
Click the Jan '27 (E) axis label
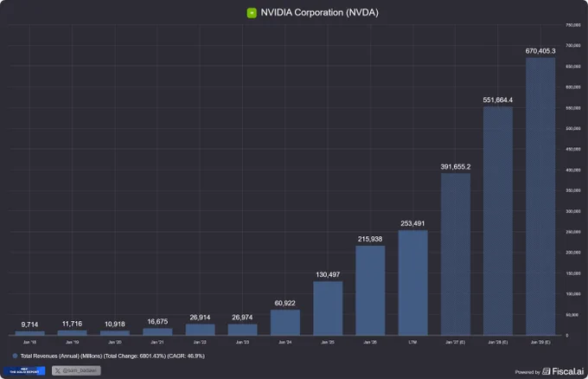click(x=455, y=343)
